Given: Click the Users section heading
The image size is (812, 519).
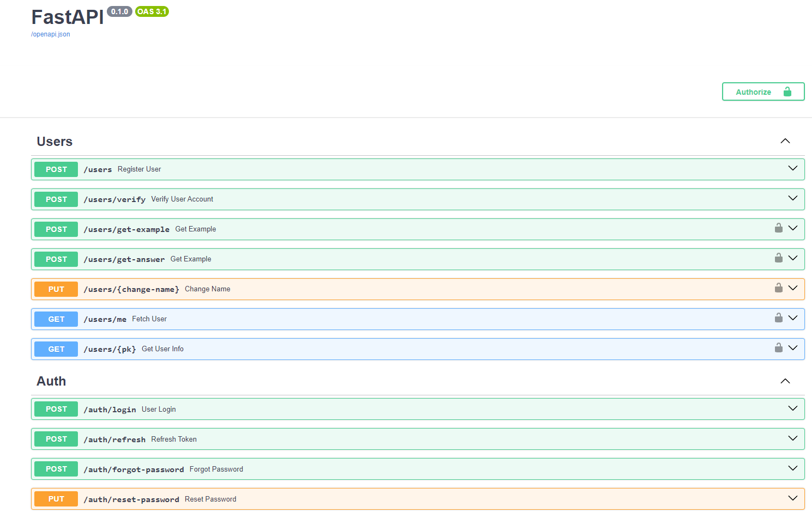Looking at the screenshot, I should (54, 142).
